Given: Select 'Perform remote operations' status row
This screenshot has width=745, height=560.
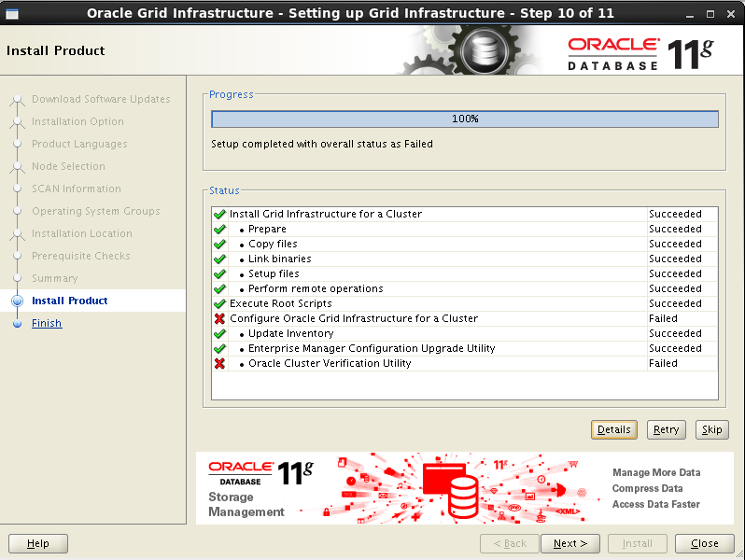Looking at the screenshot, I should coord(464,288).
